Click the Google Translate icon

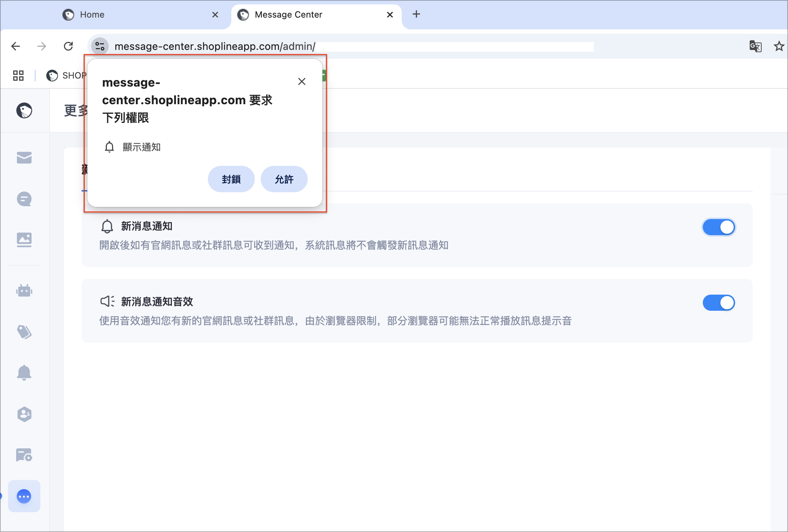coord(755,46)
